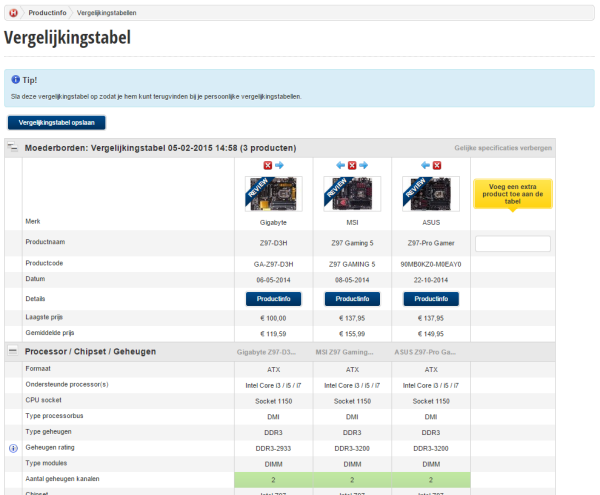This screenshot has height=495, width=600.
Task: Click 'Aantal geheugen kanalen' row label
Action: 62,479
